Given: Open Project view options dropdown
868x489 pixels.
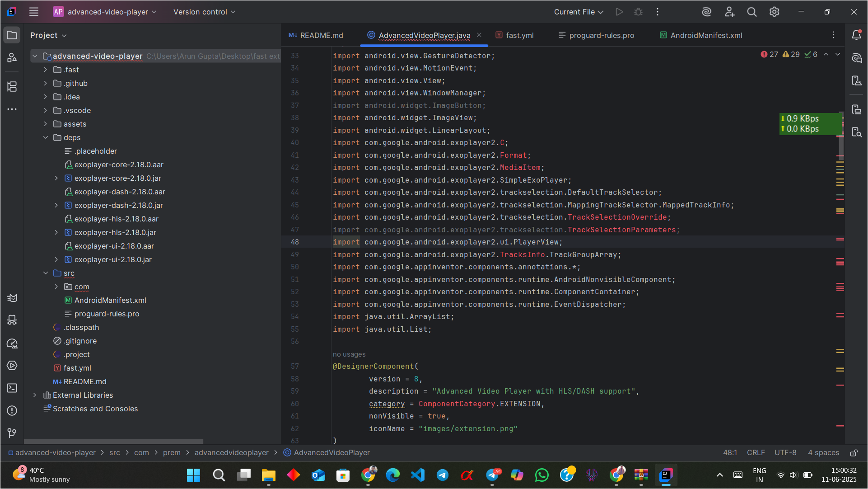Looking at the screenshot, I should (x=48, y=35).
